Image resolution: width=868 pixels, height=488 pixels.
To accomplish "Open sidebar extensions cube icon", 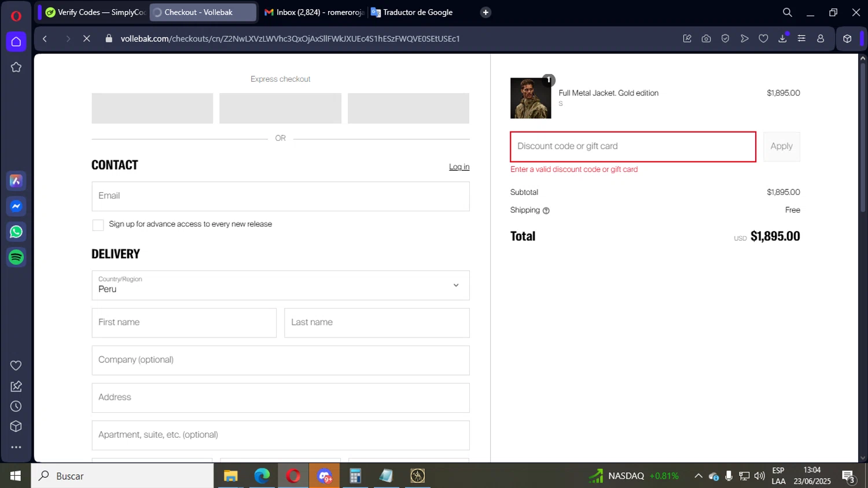I will 16,427.
